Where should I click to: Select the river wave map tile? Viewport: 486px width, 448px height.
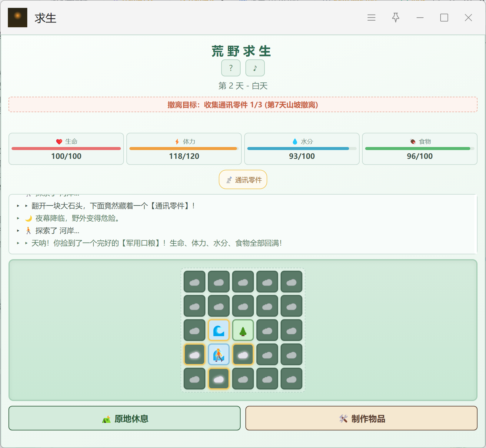pos(219,330)
